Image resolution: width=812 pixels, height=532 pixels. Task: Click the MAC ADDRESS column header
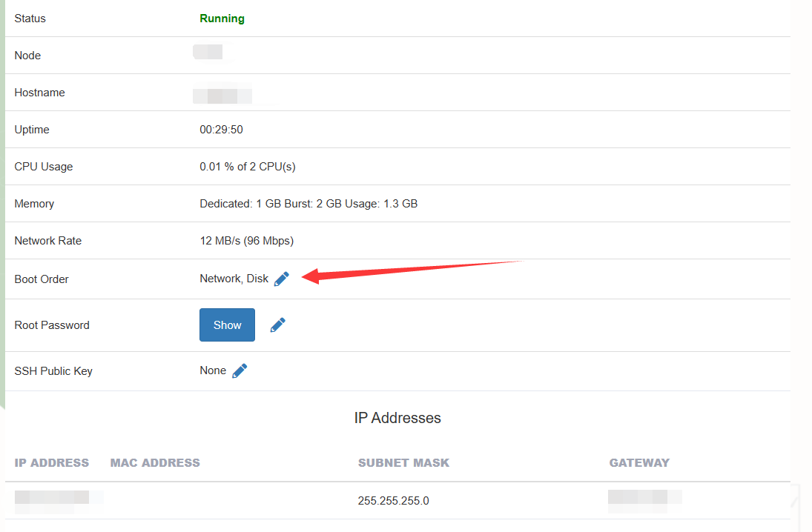(155, 462)
